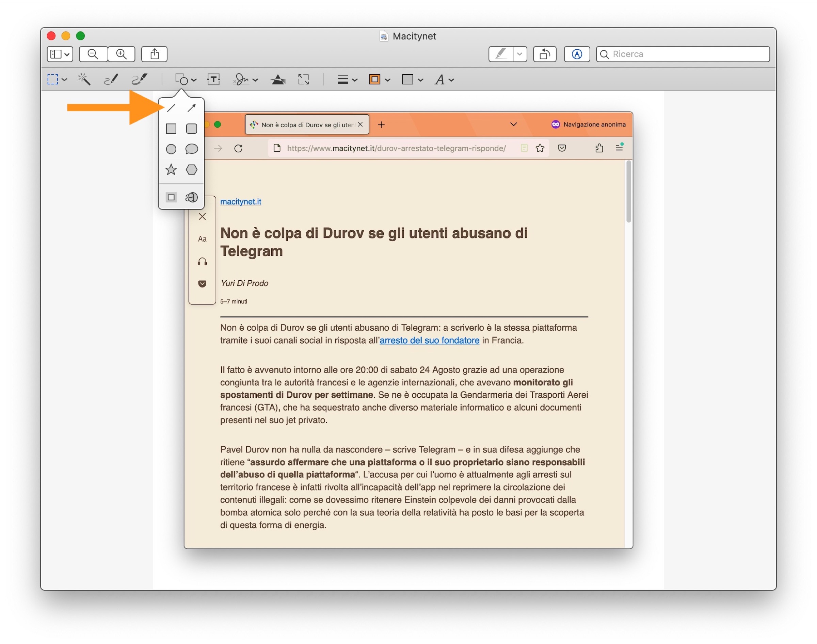Open the Shapes dropdown arrow
Screen dimensions: 817x644
(x=194, y=80)
